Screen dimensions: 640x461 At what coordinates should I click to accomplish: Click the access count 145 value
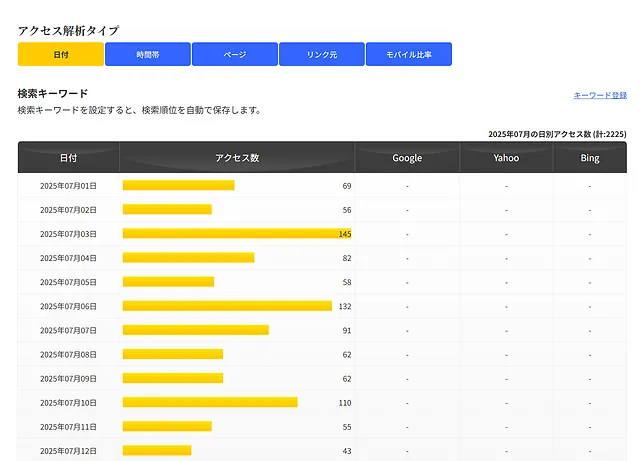(x=345, y=234)
